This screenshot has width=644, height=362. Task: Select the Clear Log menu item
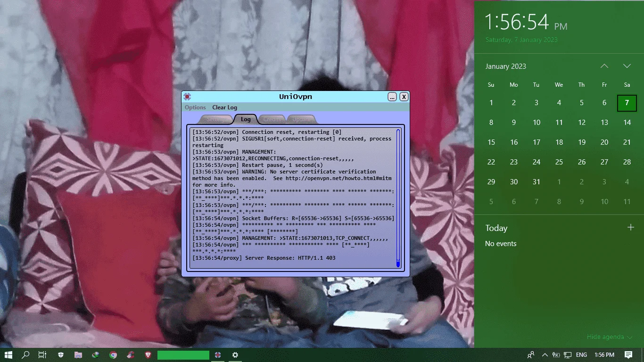(224, 107)
